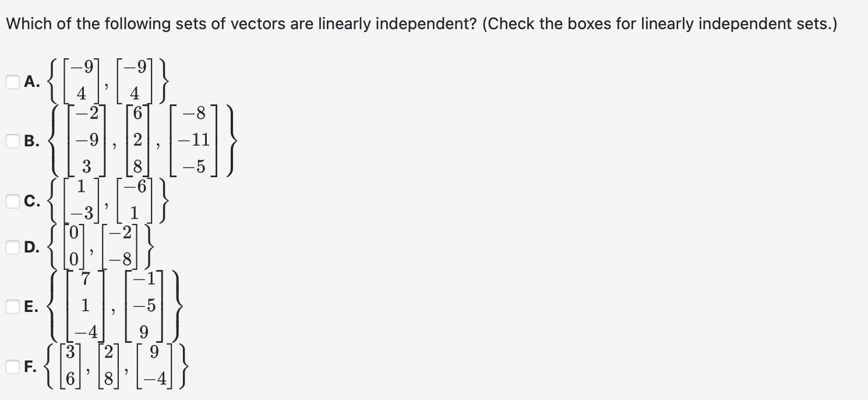Screen dimensions: 868x400
Task: Select the label C next to its checkbox
Action: pos(33,201)
